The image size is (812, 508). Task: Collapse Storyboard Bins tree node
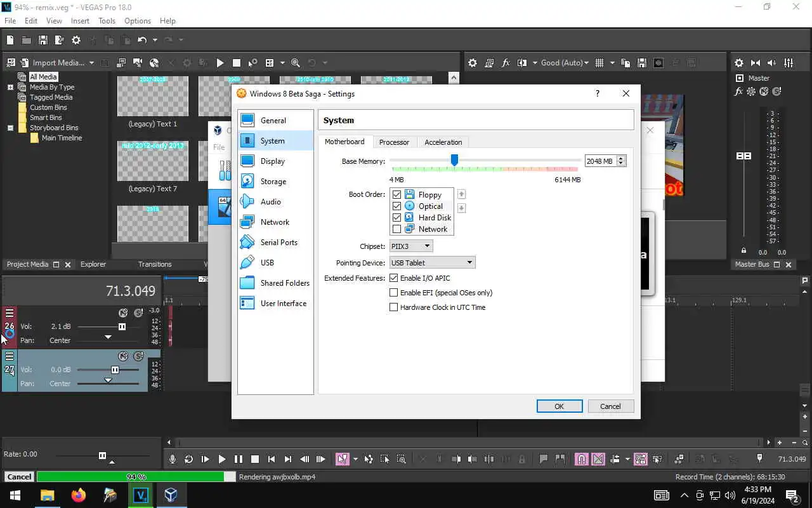pyautogui.click(x=10, y=128)
